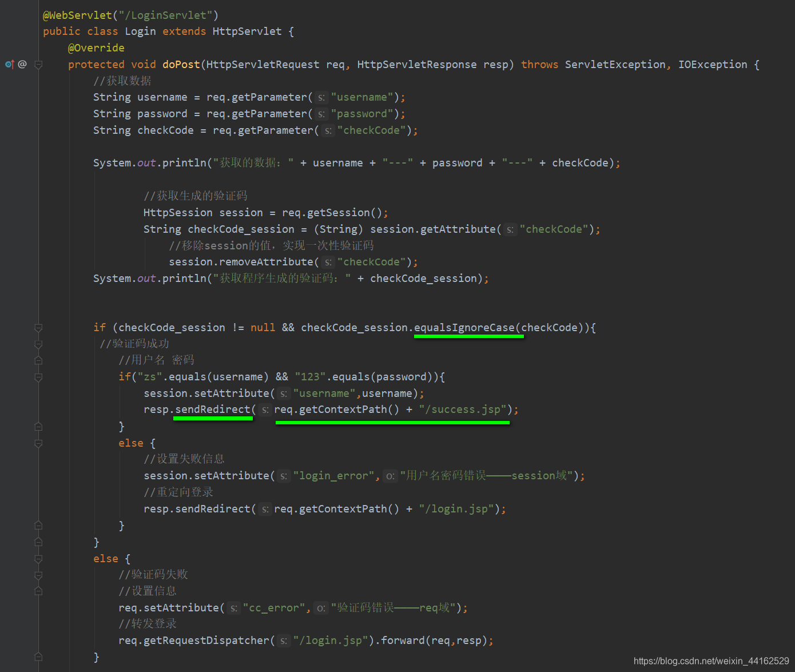This screenshot has width=795, height=672.
Task: Click req.getSession() call
Action: [332, 213]
